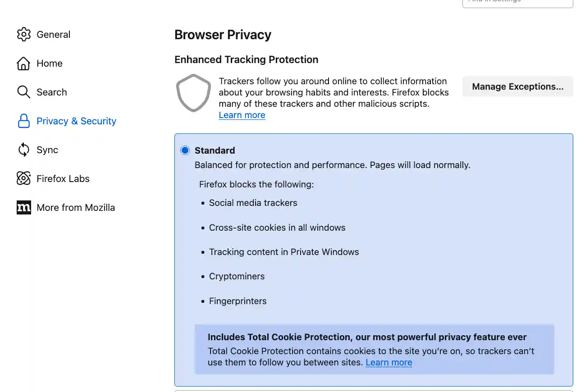This screenshot has height=392, width=585.
Task: Click the General settings gear icon
Action: pyautogui.click(x=23, y=34)
